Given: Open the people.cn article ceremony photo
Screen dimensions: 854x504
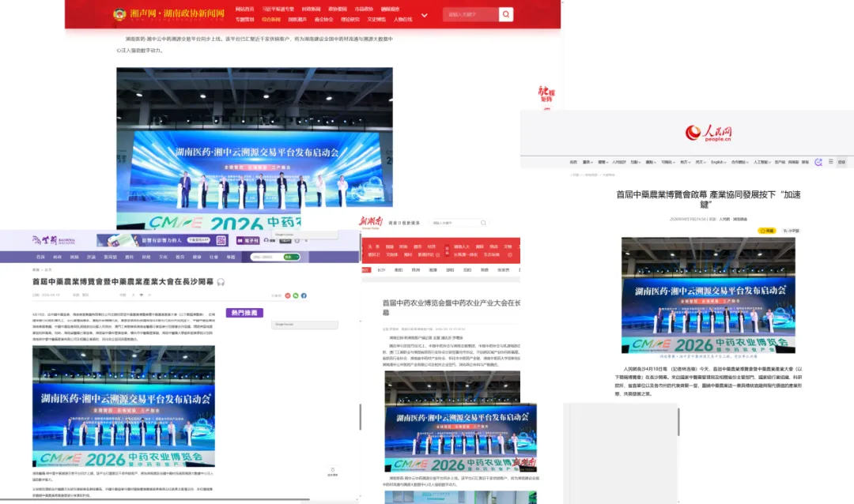Looking at the screenshot, I should click(x=708, y=295).
